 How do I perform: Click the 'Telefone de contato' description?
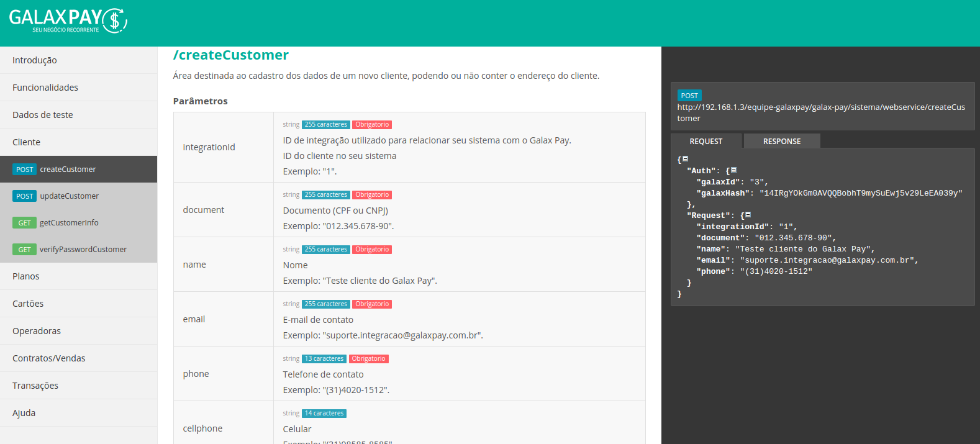pyautogui.click(x=323, y=374)
